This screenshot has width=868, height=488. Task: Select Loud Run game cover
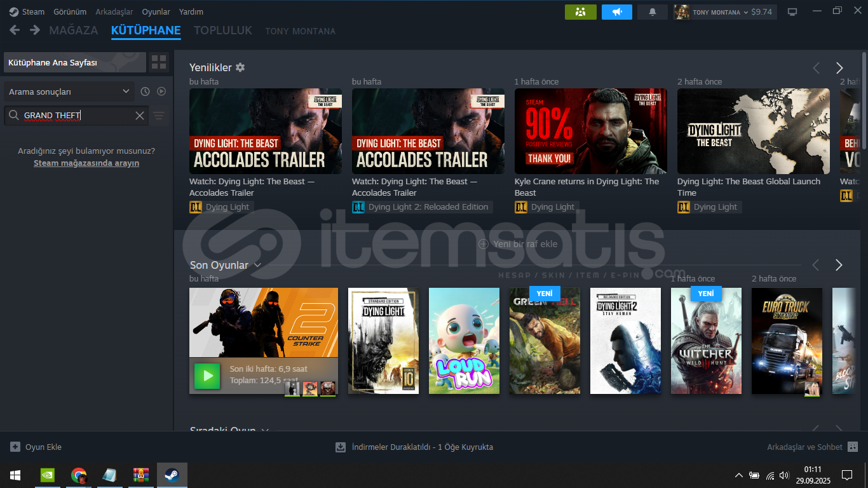464,341
